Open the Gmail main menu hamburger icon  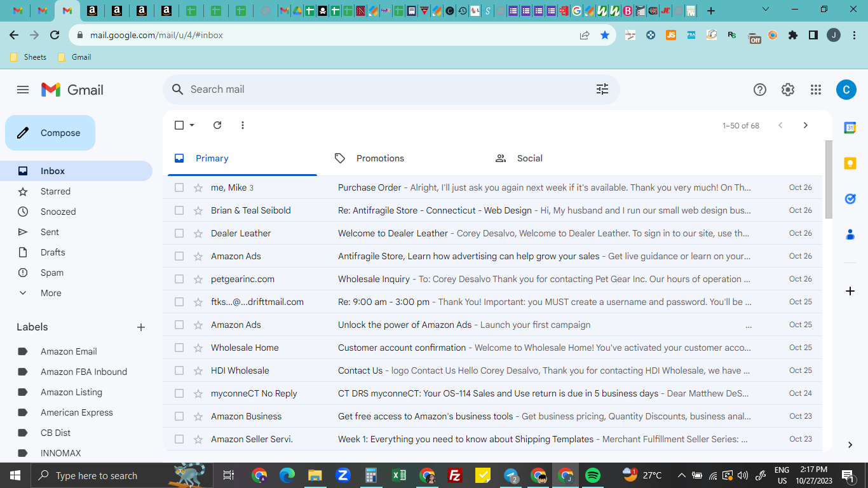pyautogui.click(x=23, y=90)
